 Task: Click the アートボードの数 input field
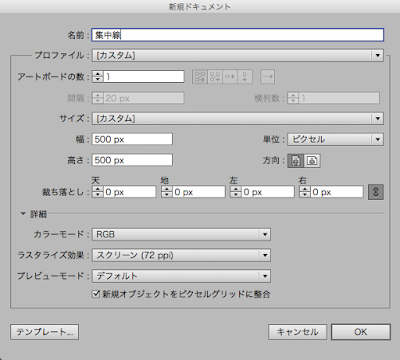[x=144, y=77]
